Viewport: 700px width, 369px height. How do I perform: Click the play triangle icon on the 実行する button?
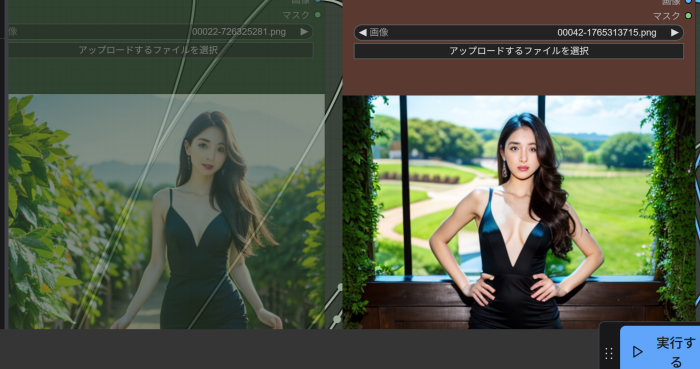point(638,352)
